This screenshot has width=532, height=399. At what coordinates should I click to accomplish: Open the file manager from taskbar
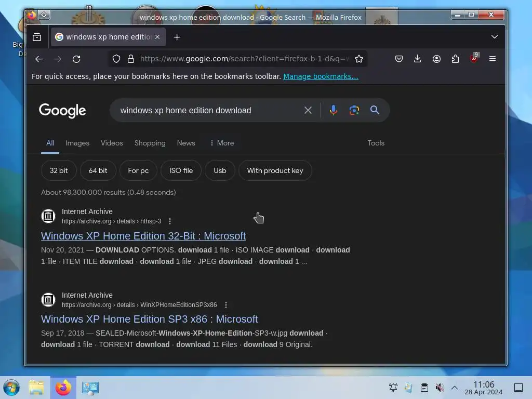coord(37,388)
